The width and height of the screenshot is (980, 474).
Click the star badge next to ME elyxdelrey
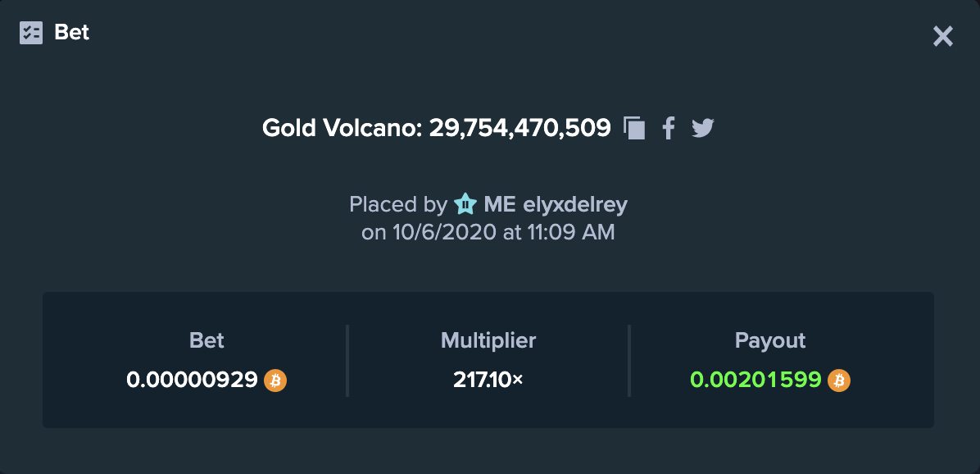[465, 204]
